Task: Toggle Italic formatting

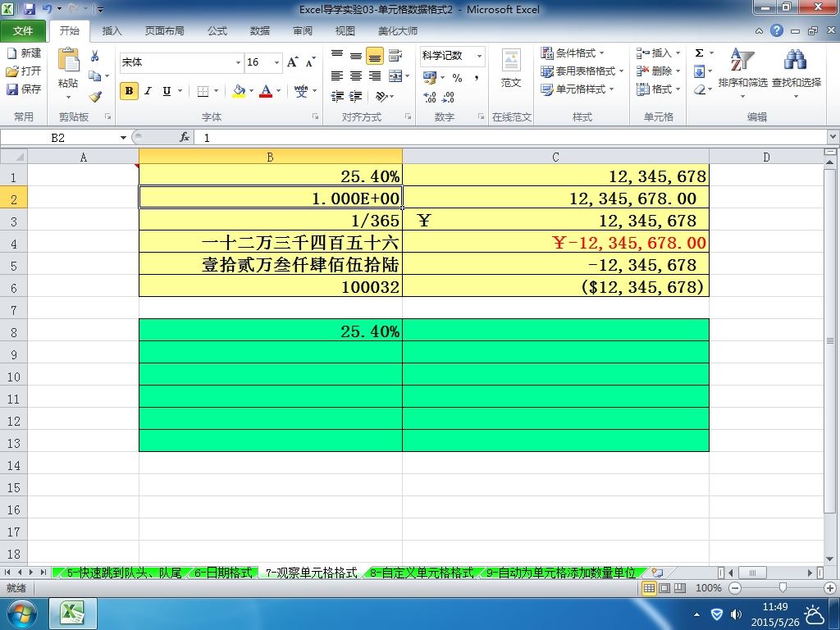Action: 148,91
